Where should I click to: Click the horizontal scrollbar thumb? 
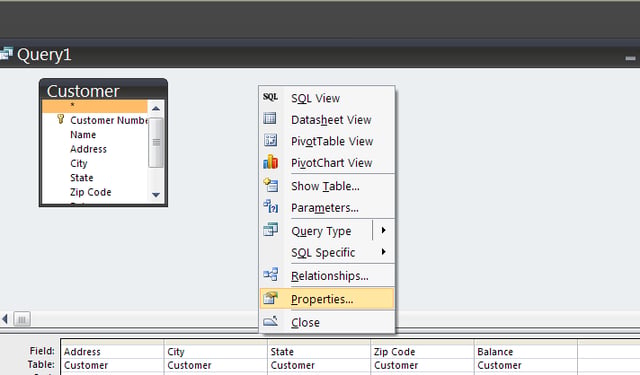(22, 319)
